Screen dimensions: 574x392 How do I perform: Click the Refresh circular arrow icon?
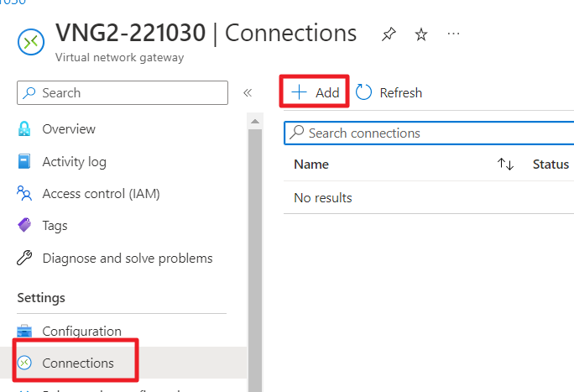363,92
